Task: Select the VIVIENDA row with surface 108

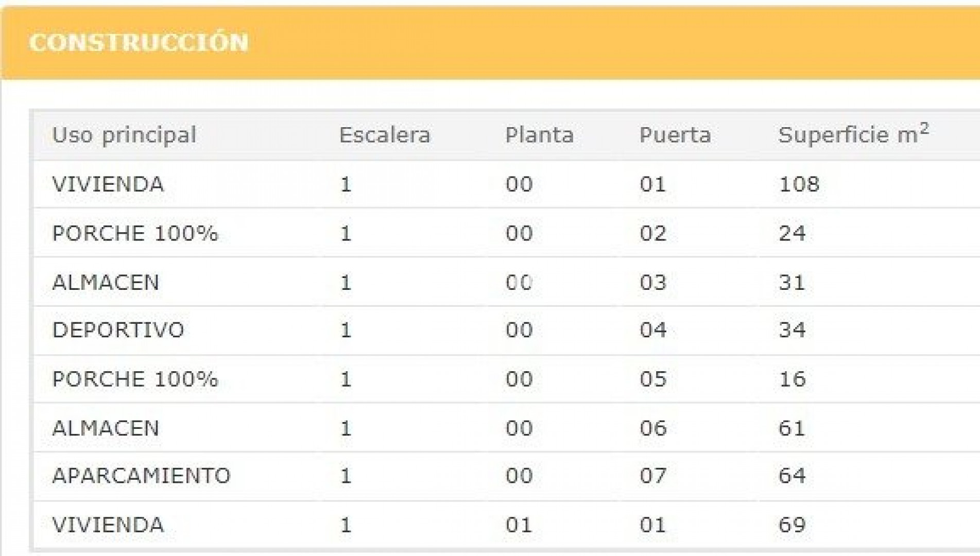Action: 108,184
